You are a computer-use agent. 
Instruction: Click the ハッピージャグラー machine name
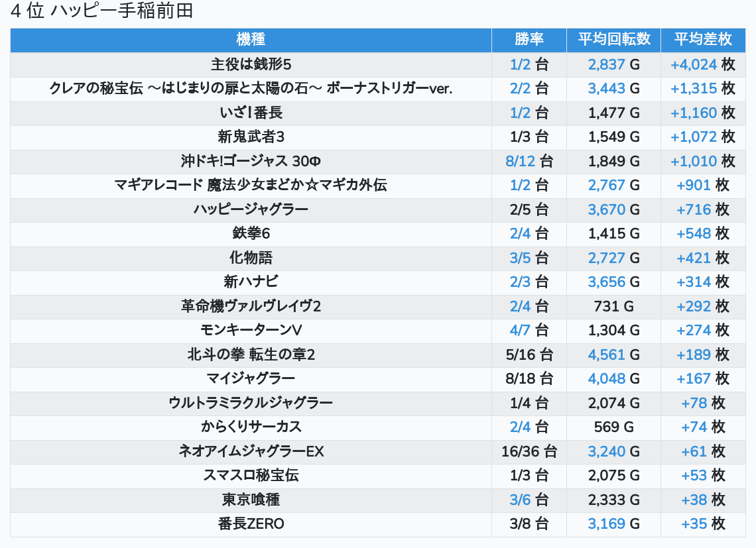(x=251, y=209)
